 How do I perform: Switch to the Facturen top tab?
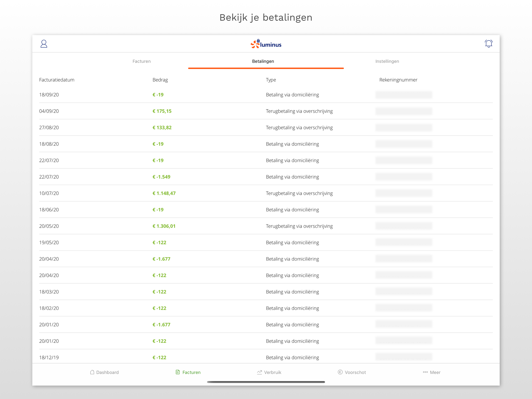click(x=141, y=61)
